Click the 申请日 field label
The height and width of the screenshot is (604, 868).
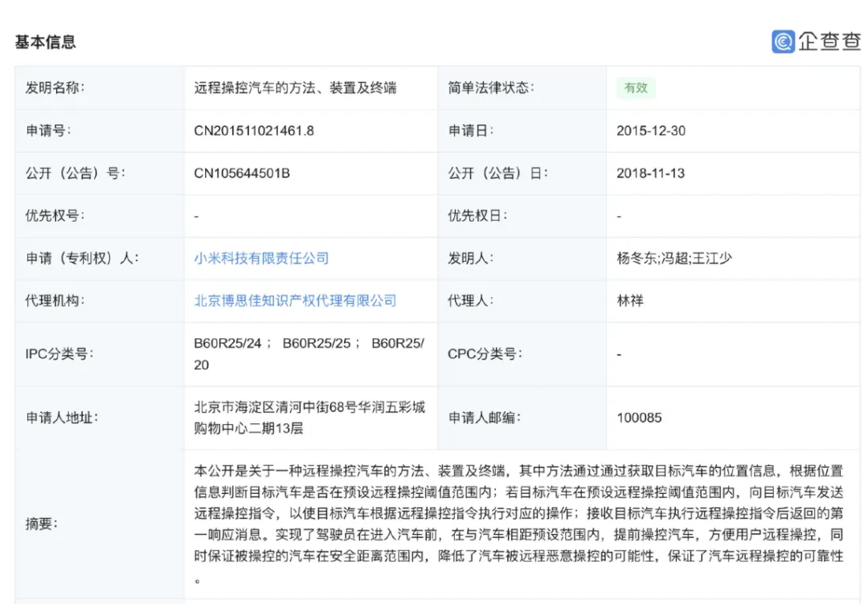(470, 131)
